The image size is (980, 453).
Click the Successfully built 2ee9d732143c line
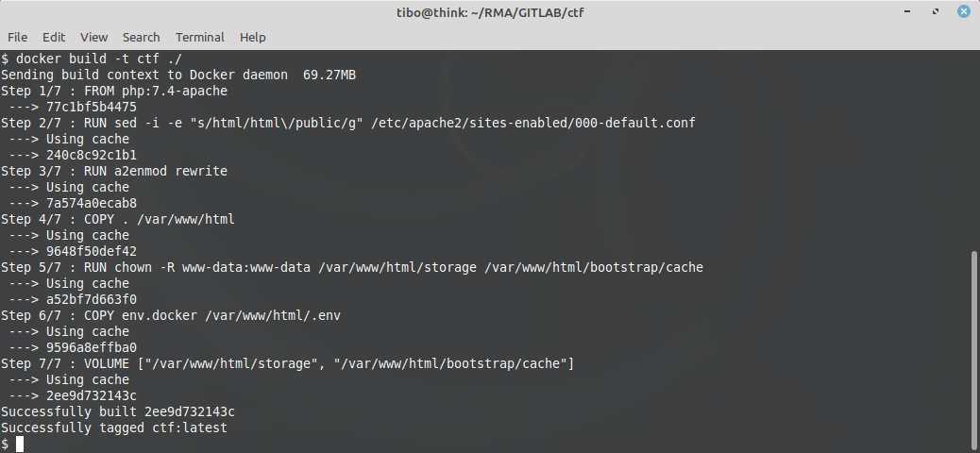pyautogui.click(x=117, y=411)
